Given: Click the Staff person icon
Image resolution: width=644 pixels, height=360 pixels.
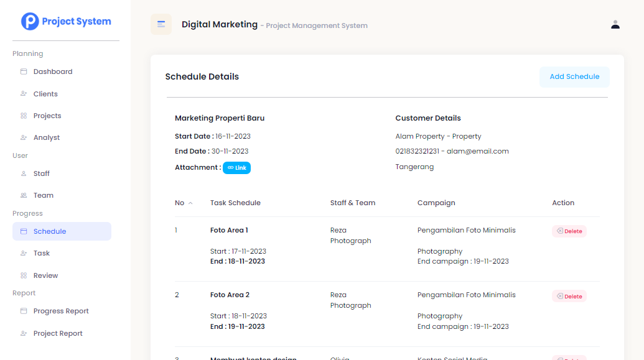Looking at the screenshot, I should 24,173.
